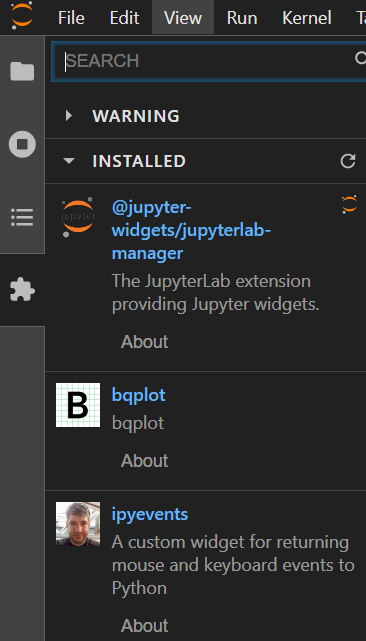Focus the extension SEARCH field
Image resolution: width=366 pixels, height=641 pixels.
207,61
